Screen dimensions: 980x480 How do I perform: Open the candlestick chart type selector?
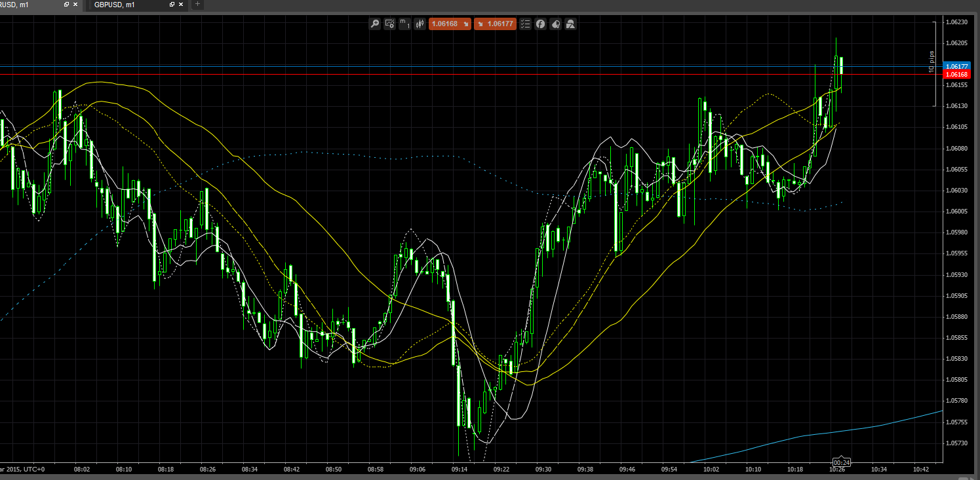coord(419,24)
